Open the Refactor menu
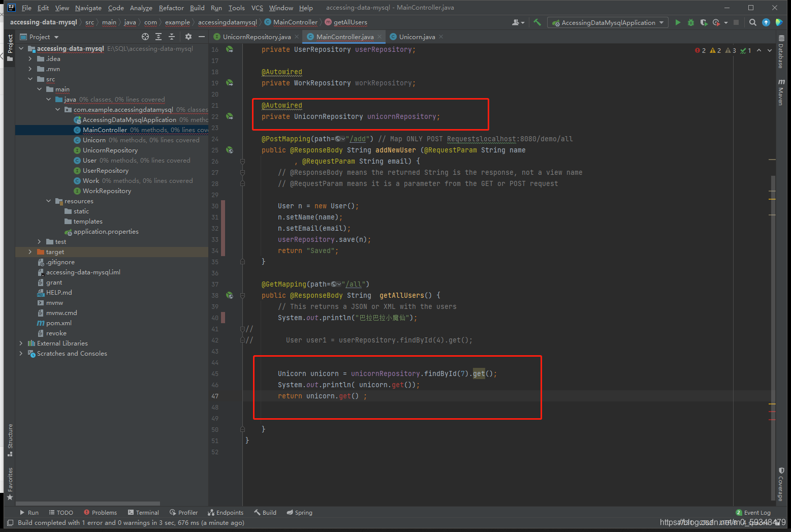Viewport: 791px width, 532px height. coord(171,8)
